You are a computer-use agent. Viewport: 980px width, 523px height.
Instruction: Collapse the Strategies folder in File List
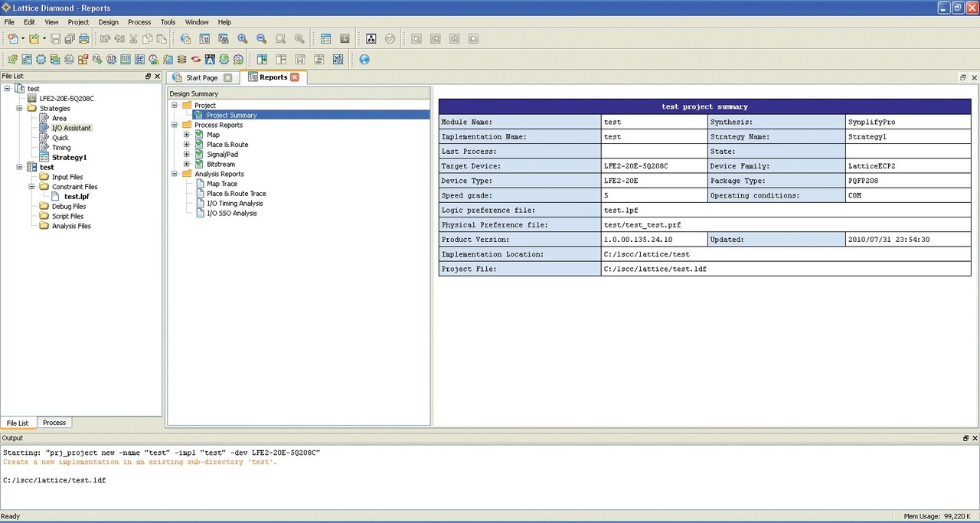tap(21, 109)
